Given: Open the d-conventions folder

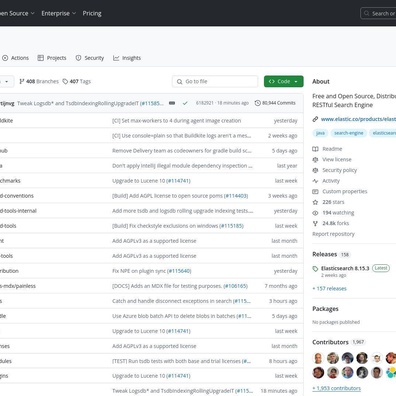Looking at the screenshot, I should (x=17, y=196).
